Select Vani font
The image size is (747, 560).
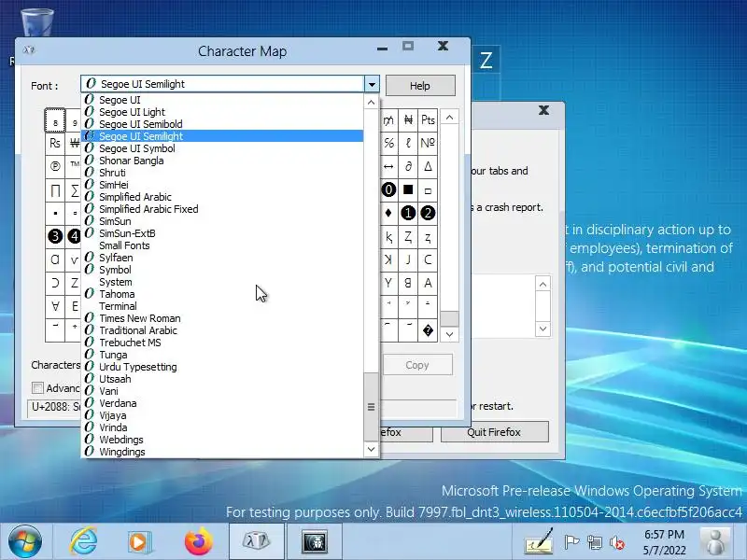[x=222, y=391]
